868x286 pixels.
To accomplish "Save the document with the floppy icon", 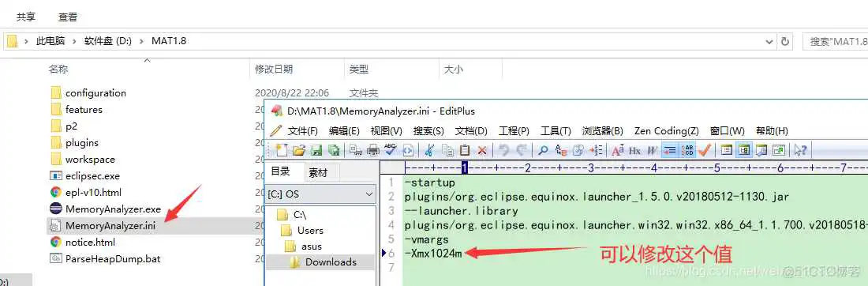I will (316, 149).
